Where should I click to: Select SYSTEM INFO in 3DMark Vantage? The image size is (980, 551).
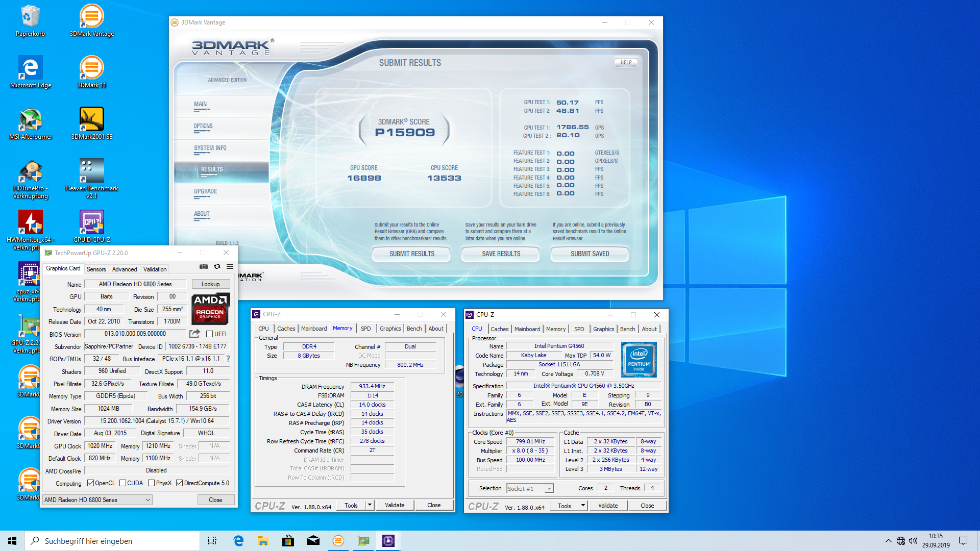pos(210,148)
